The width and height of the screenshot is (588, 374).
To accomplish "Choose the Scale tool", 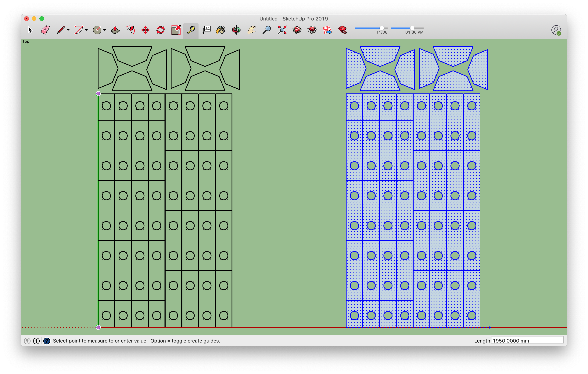I will point(176,30).
